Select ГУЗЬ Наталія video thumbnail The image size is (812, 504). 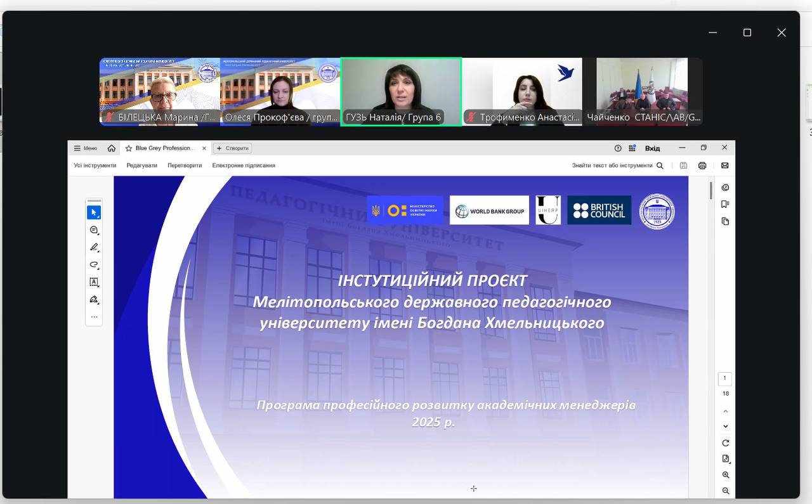(401, 92)
